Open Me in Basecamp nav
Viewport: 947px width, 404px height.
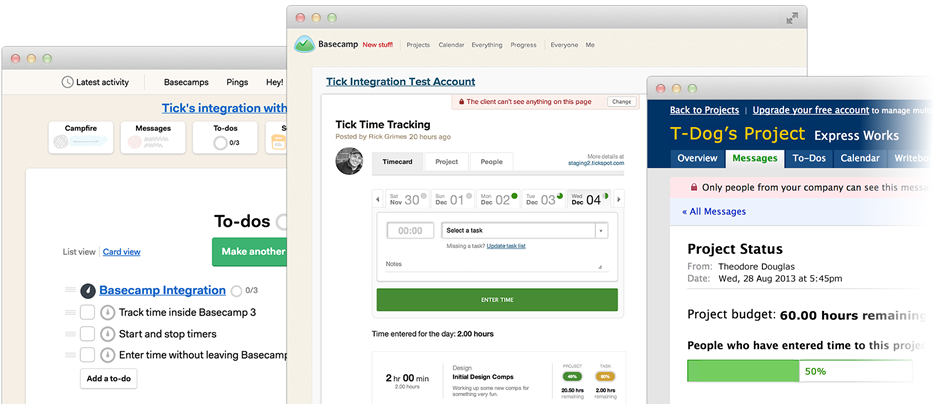tap(590, 45)
